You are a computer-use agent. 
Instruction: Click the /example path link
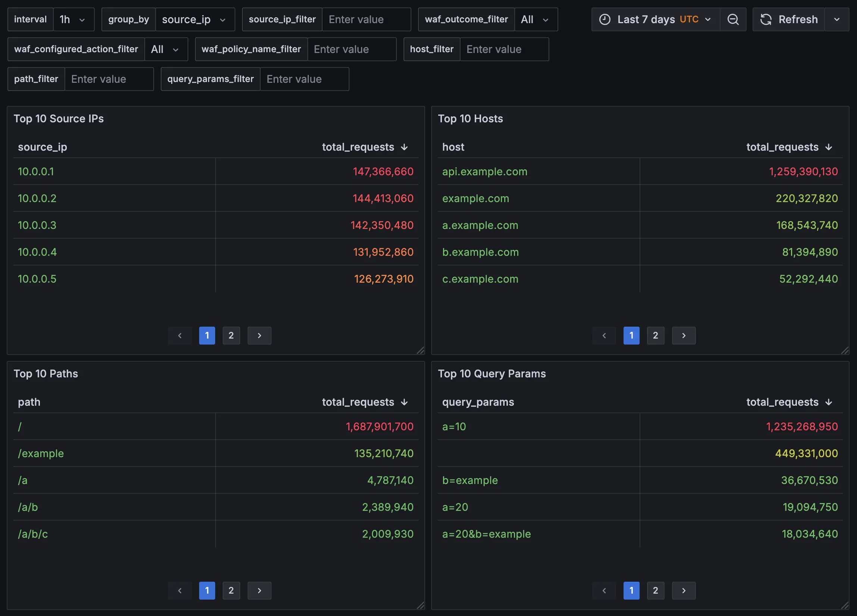click(41, 453)
